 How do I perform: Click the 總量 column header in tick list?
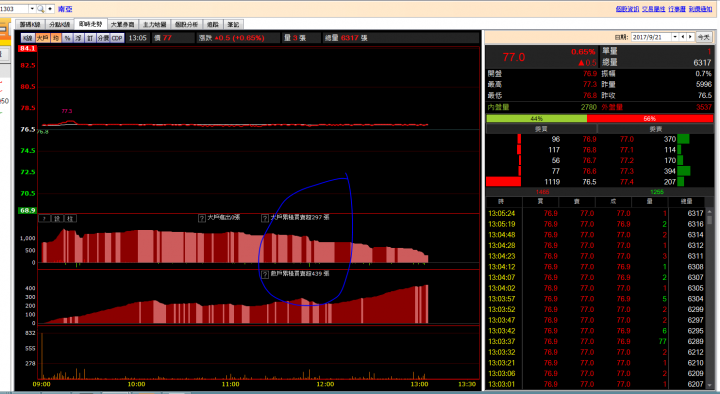[x=686, y=202]
